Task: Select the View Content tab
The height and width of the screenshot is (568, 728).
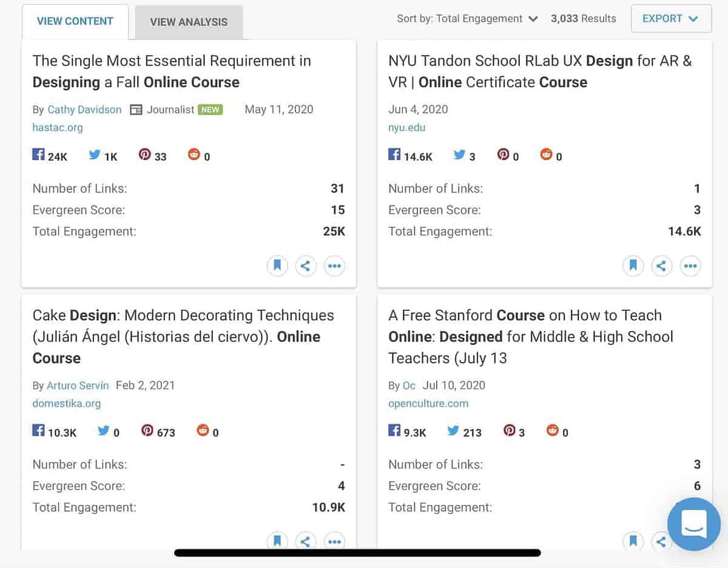Action: (75, 21)
